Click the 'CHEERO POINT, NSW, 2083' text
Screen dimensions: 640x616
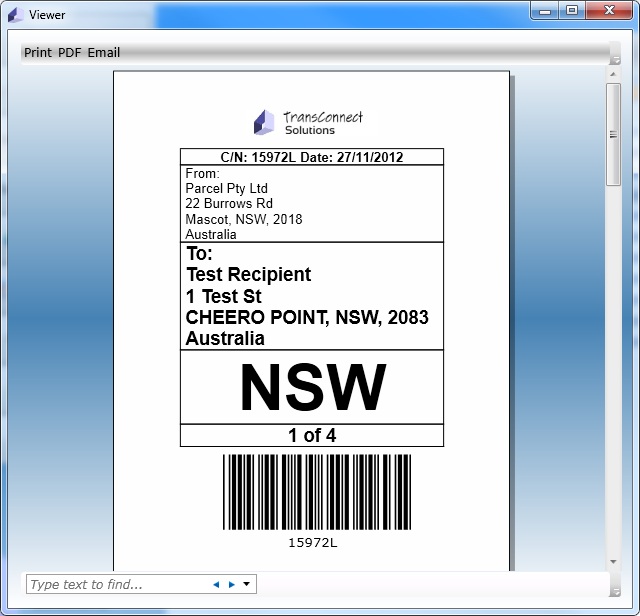pos(307,318)
